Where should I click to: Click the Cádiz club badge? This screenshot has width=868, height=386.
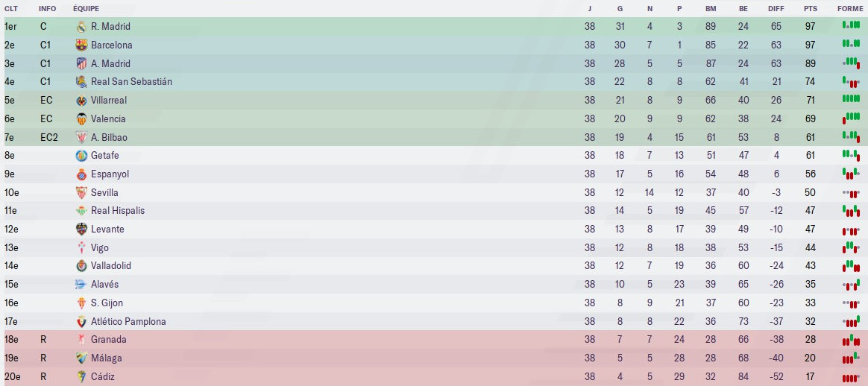pyautogui.click(x=82, y=376)
